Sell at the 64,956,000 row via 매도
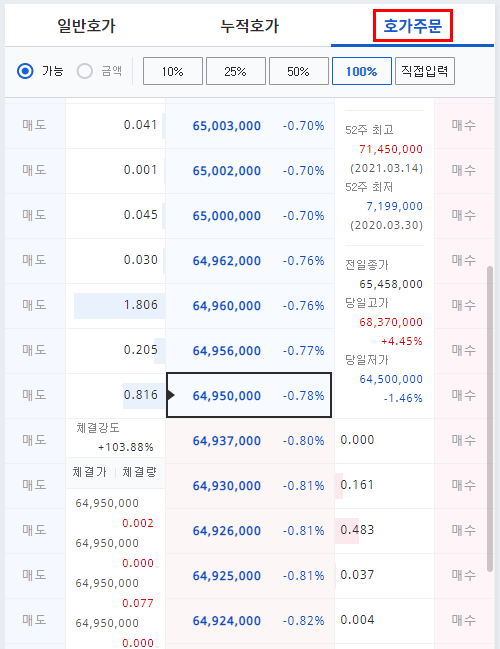This screenshot has height=649, width=500. pyautogui.click(x=35, y=350)
